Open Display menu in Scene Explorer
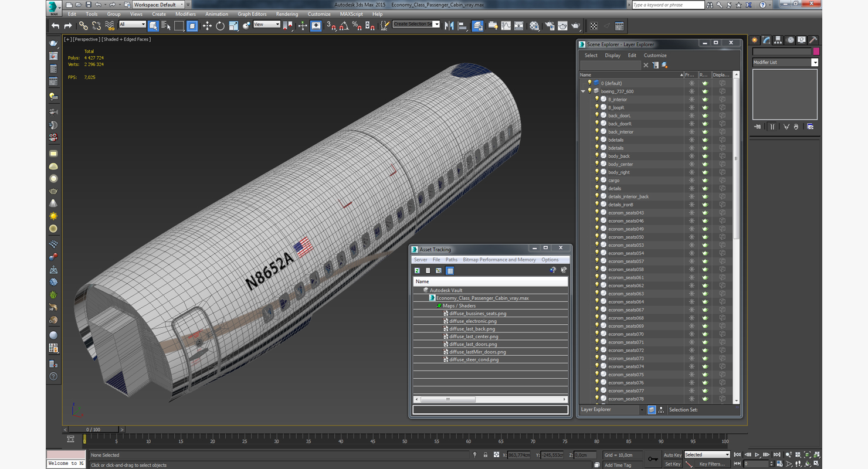Screen dimensions: 868x469 tap(612, 56)
